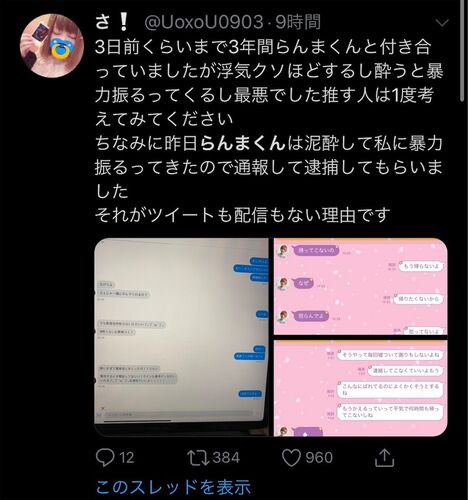Screen dimensions: 468x500
Task: Click the bold らんまくん highlighted text
Action: (243, 143)
